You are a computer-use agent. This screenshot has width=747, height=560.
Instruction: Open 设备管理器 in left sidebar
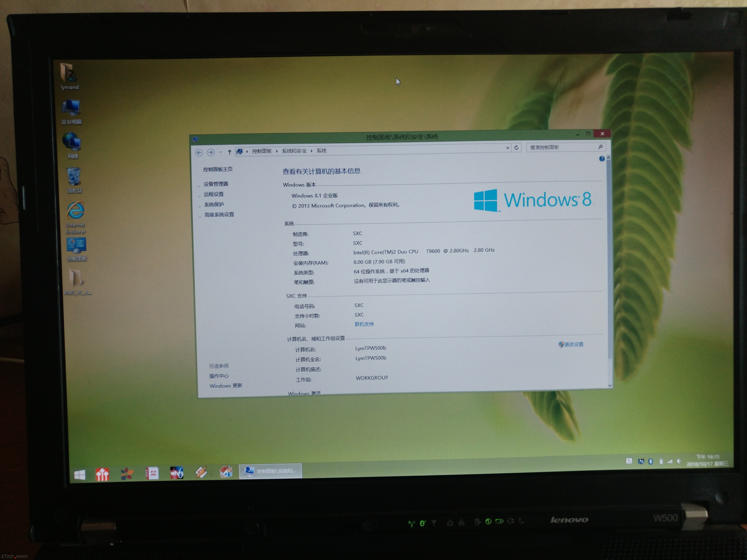216,184
